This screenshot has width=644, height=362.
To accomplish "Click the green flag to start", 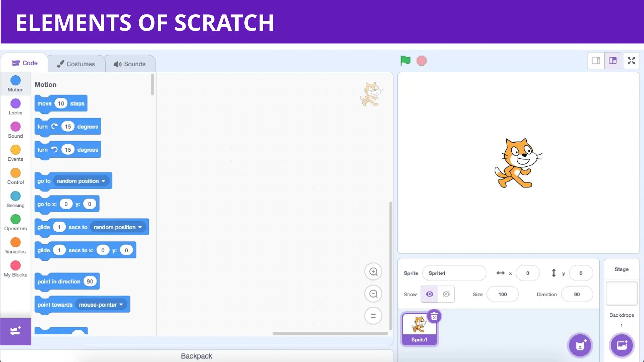I will [405, 60].
